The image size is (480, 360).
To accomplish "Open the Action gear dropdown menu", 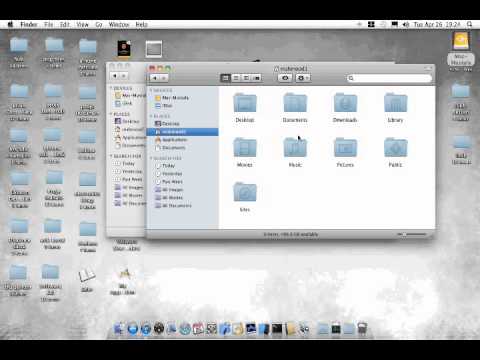I will (x=303, y=78).
